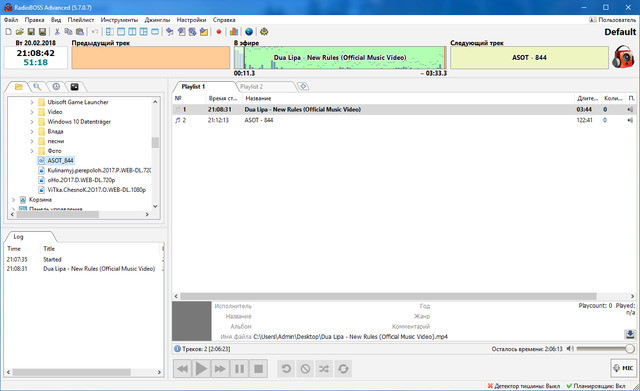Image resolution: width=640 pixels, height=391 pixels.
Task: Open the clock scheduler tab in left panel
Action: tap(56, 87)
